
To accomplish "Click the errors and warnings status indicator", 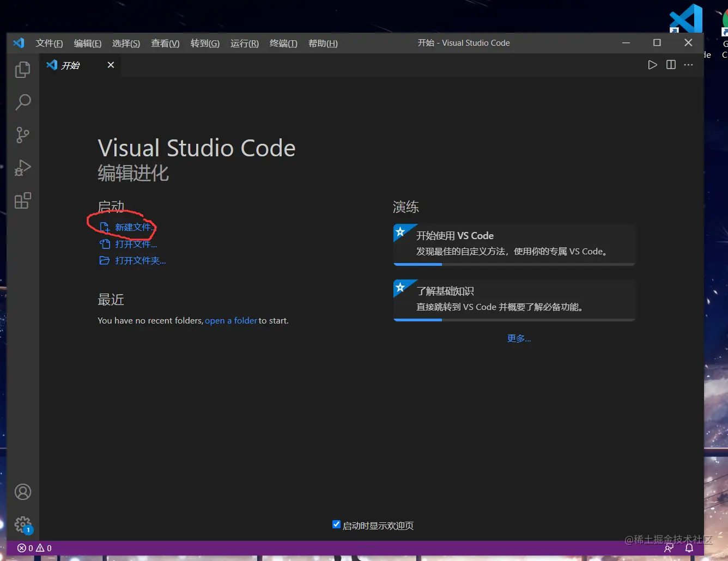I will pos(34,548).
